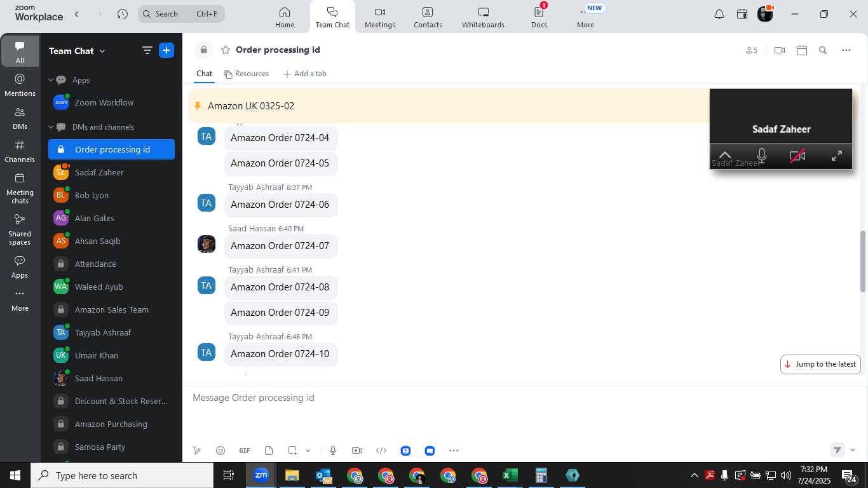Image resolution: width=868 pixels, height=488 pixels.
Task: Collapse the DMs and channels section
Action: coord(51,127)
